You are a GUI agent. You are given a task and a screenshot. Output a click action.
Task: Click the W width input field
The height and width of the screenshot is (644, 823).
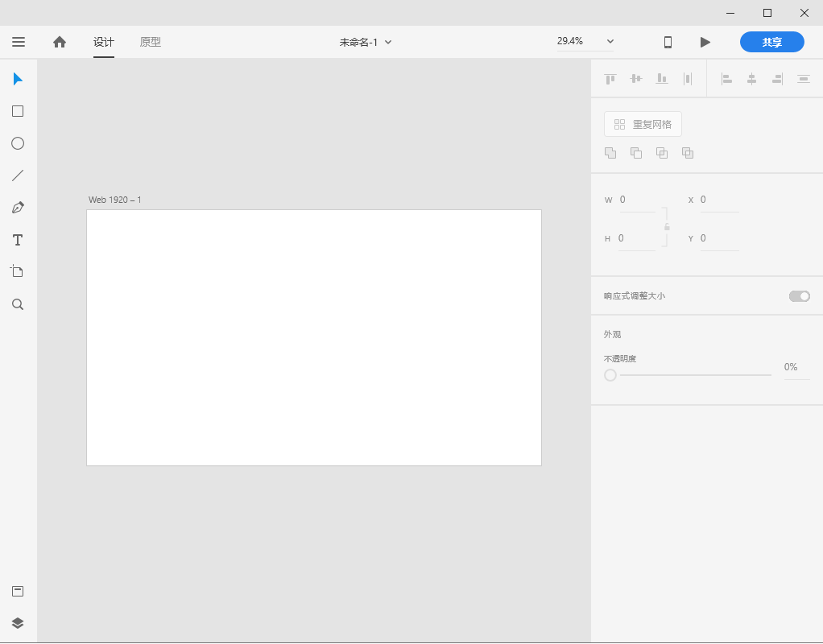[637, 200]
